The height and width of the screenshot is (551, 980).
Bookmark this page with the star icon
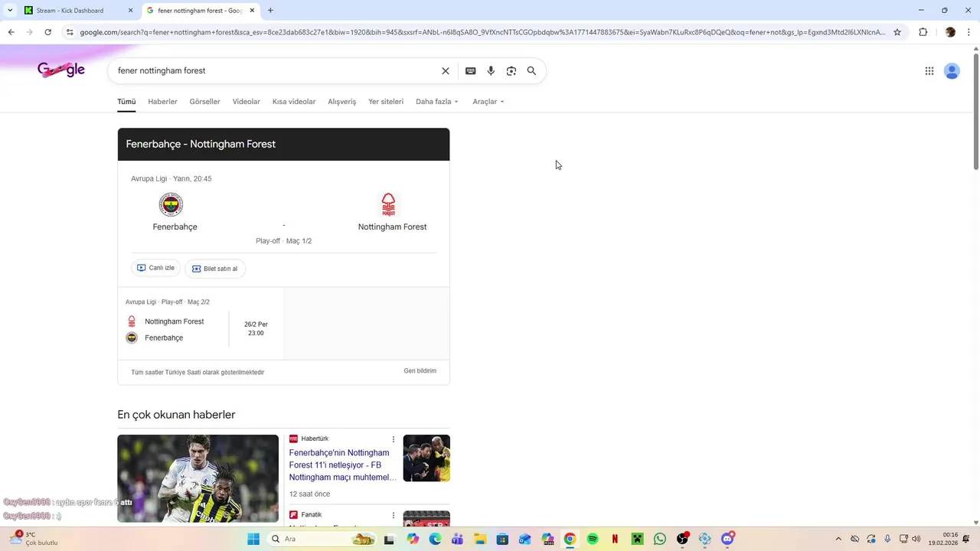[x=897, y=32]
